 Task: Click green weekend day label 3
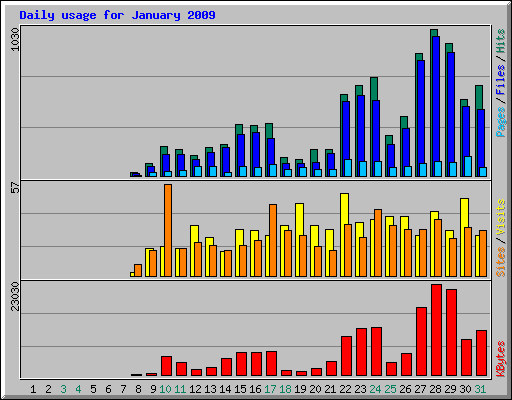tap(63, 389)
